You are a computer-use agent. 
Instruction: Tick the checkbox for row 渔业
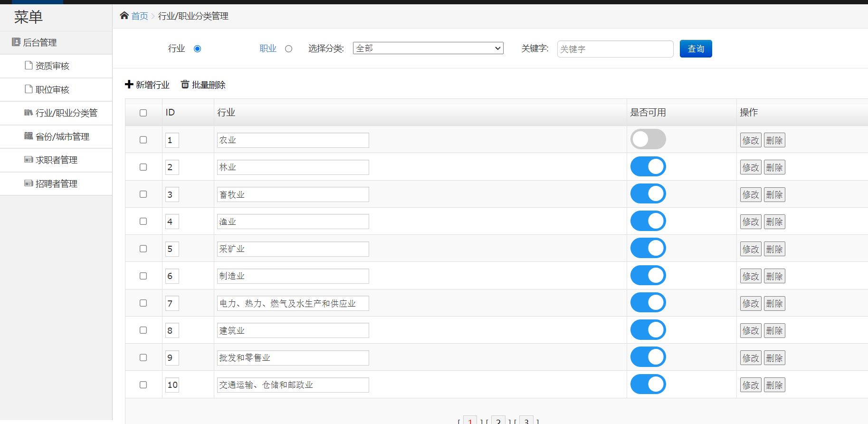tap(143, 221)
